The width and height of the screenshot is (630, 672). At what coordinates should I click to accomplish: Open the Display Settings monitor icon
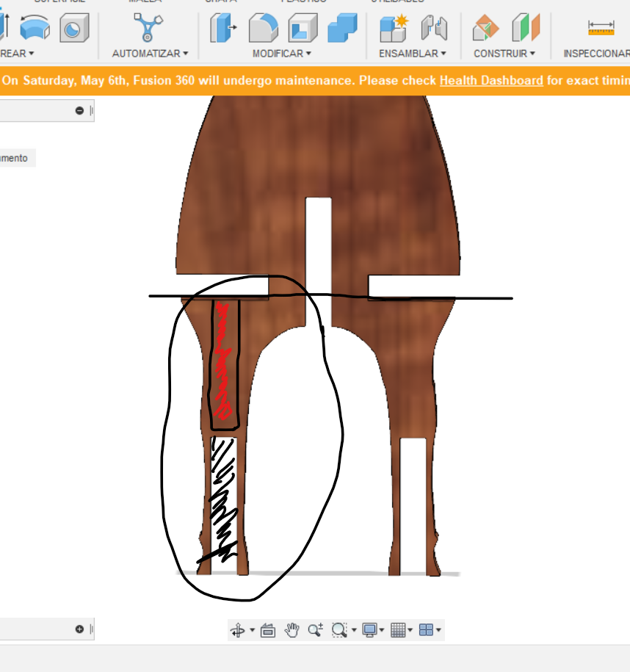click(369, 630)
